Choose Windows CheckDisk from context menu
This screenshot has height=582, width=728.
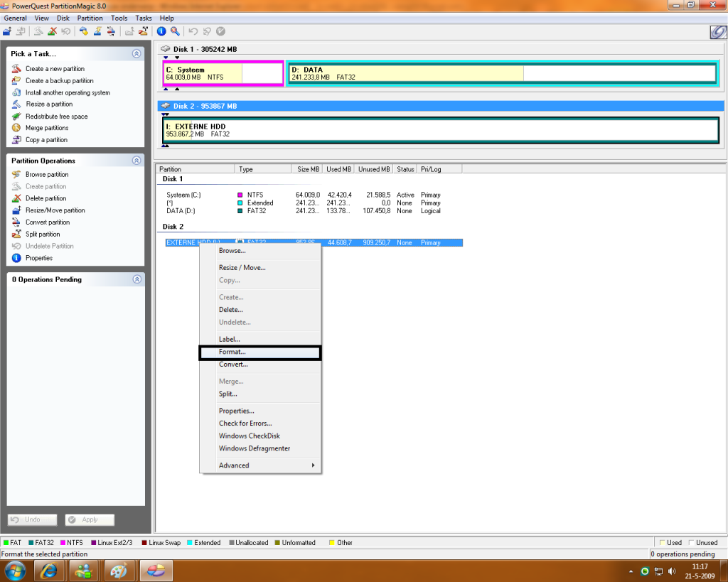click(x=260, y=436)
